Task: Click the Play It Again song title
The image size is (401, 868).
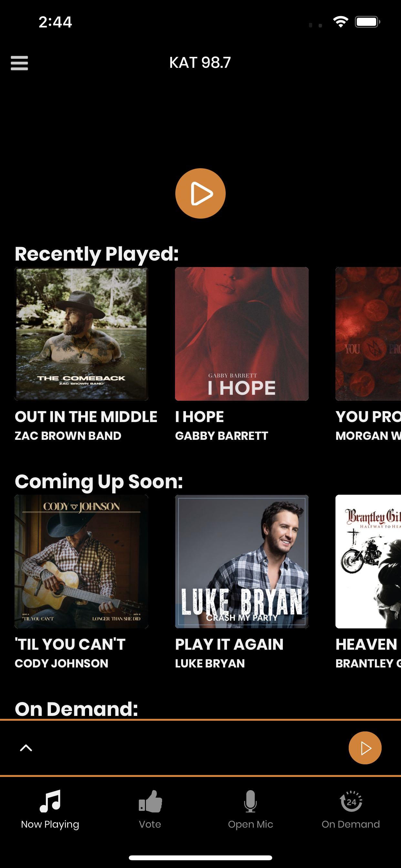Action: pyautogui.click(x=229, y=644)
